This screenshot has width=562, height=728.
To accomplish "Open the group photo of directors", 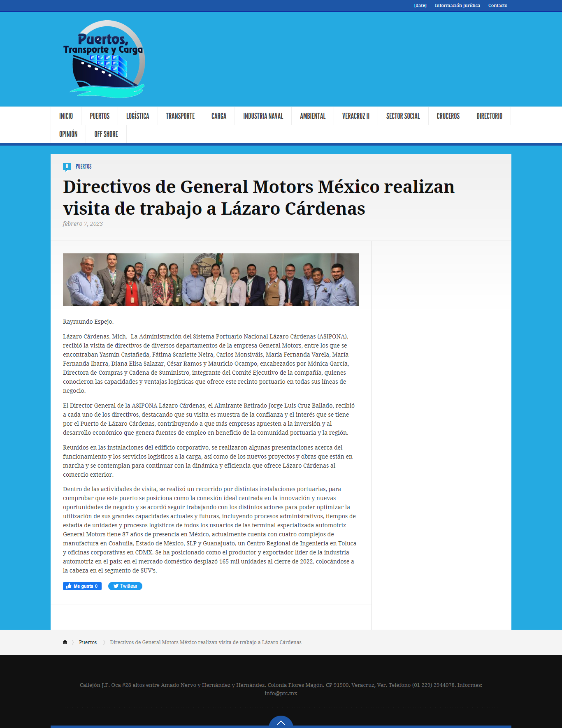I will [211, 280].
